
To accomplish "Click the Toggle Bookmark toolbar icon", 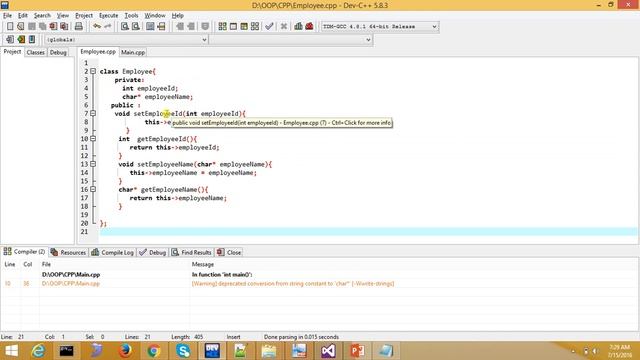I will [x=205, y=26].
